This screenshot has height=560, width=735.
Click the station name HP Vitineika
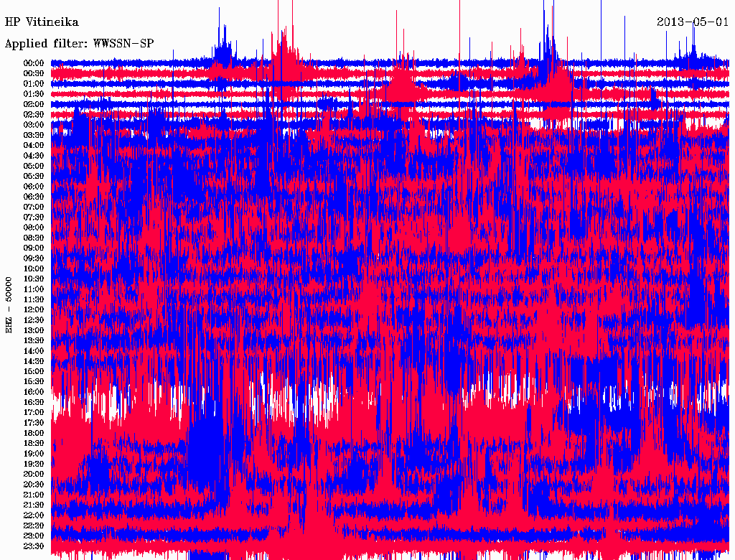point(42,22)
